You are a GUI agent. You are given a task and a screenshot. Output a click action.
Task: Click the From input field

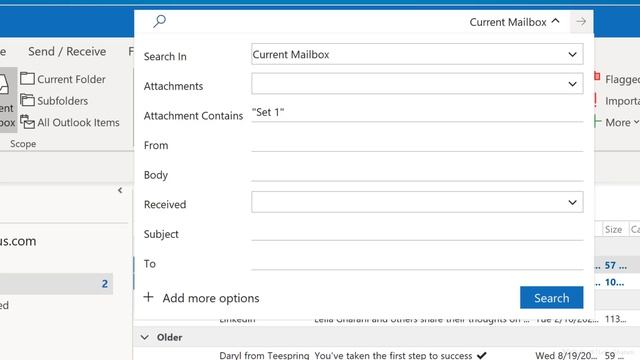[417, 142]
